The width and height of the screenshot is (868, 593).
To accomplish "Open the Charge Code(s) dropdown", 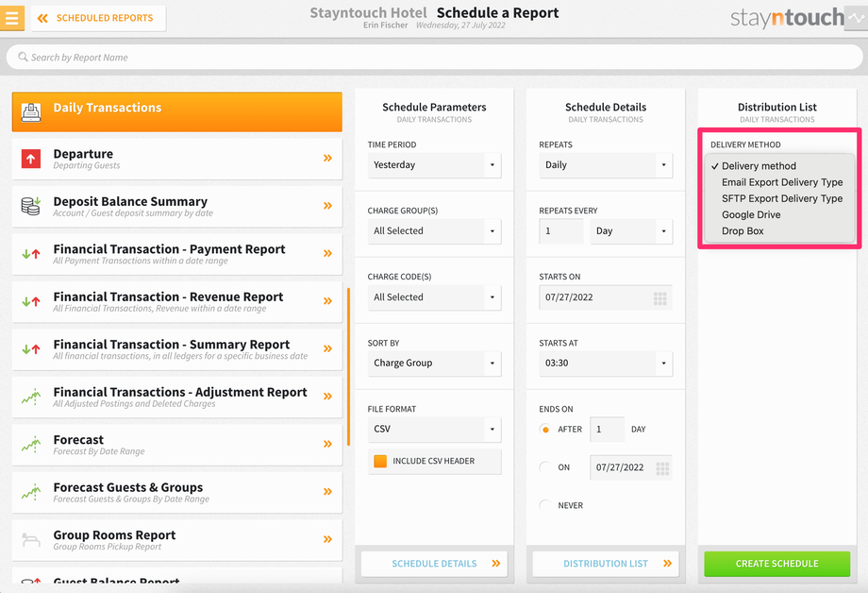I will [435, 297].
